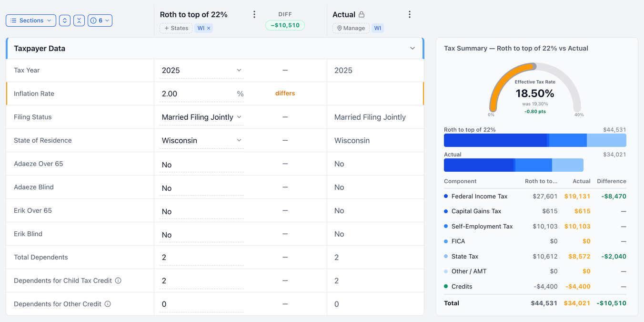This screenshot has height=322, width=644.
Task: Click the Federal Income Tax difference -$8,470
Action: coord(614,196)
